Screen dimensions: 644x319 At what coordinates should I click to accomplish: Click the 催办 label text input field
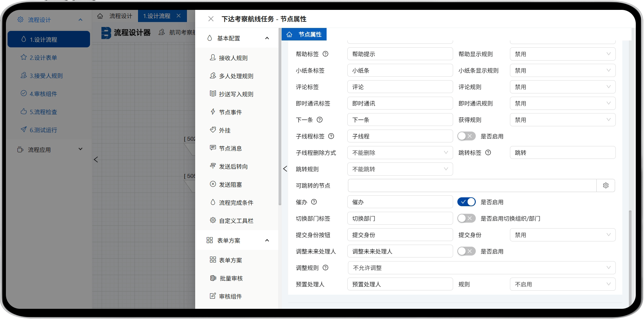(400, 202)
